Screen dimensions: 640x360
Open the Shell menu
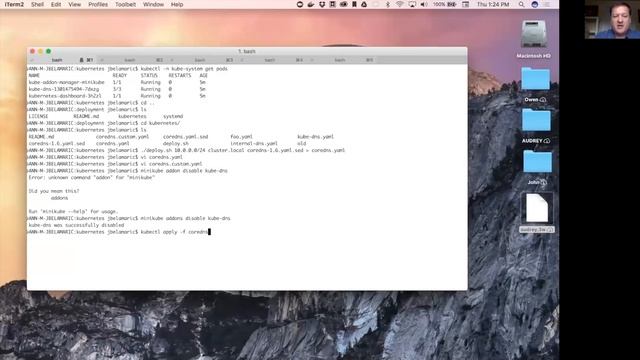pos(37,4)
